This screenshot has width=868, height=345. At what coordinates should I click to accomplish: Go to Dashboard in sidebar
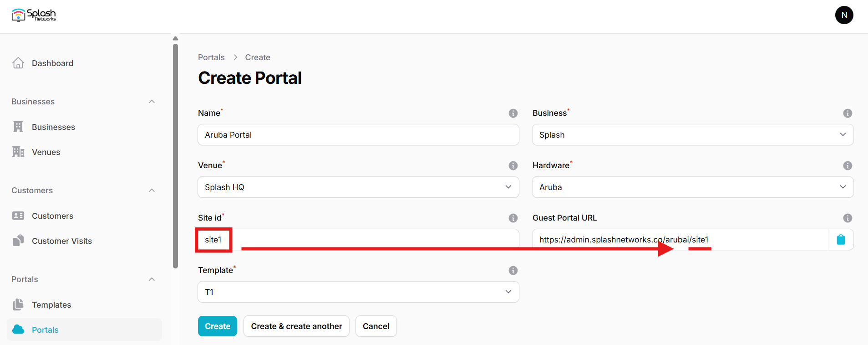84,63
